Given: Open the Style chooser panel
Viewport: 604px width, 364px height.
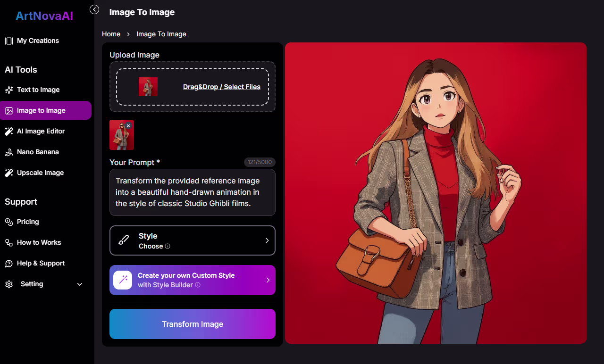Looking at the screenshot, I should click(x=192, y=240).
